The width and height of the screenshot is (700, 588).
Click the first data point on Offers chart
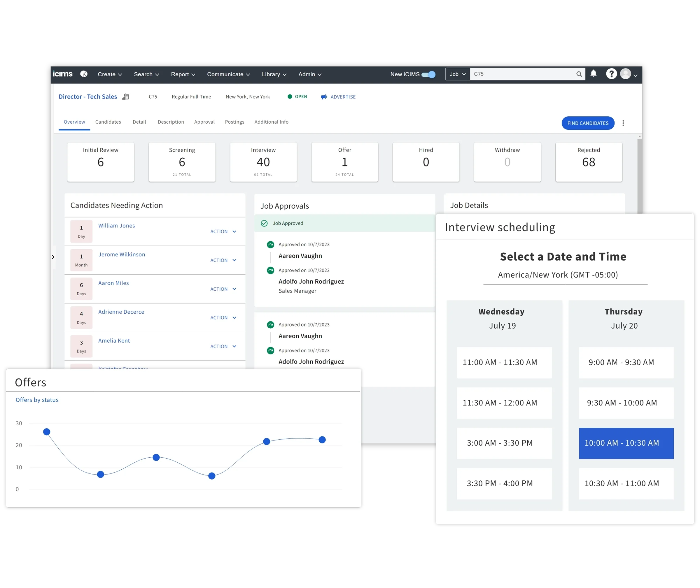coord(47,432)
